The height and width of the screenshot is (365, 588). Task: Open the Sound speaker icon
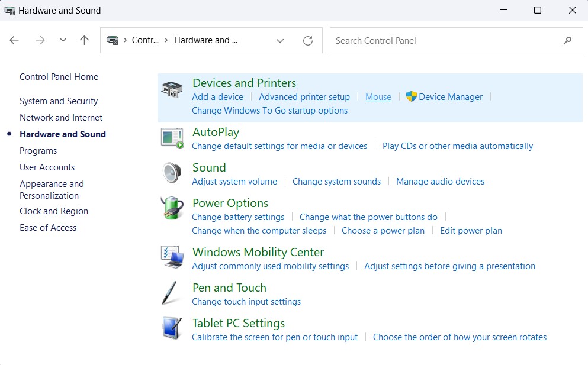pos(172,173)
